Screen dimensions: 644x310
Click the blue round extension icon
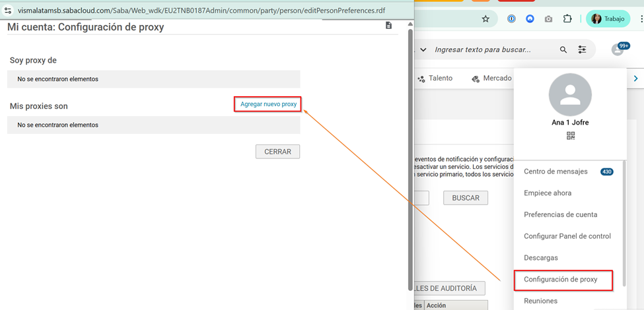click(x=530, y=19)
